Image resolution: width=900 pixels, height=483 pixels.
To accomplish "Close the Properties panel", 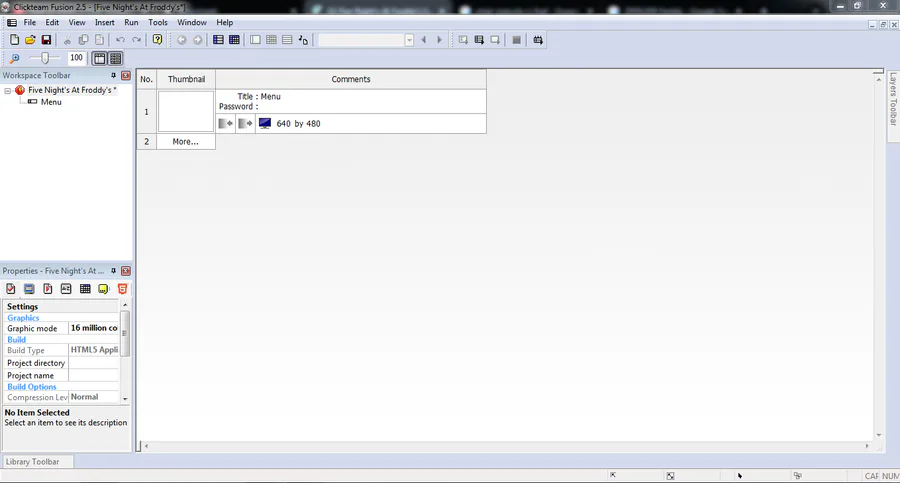I will point(126,271).
